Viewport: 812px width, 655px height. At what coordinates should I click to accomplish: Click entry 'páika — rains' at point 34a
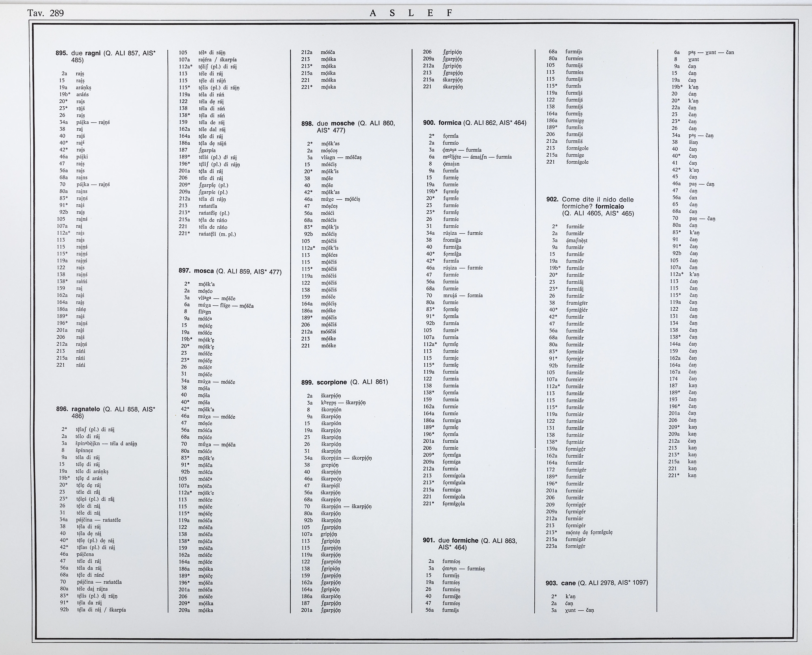(x=93, y=122)
